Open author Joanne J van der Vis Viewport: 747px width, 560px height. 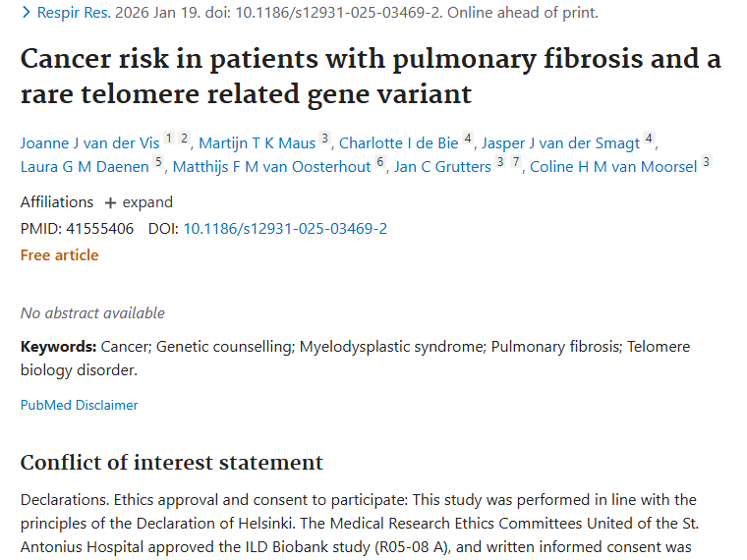pos(89,143)
